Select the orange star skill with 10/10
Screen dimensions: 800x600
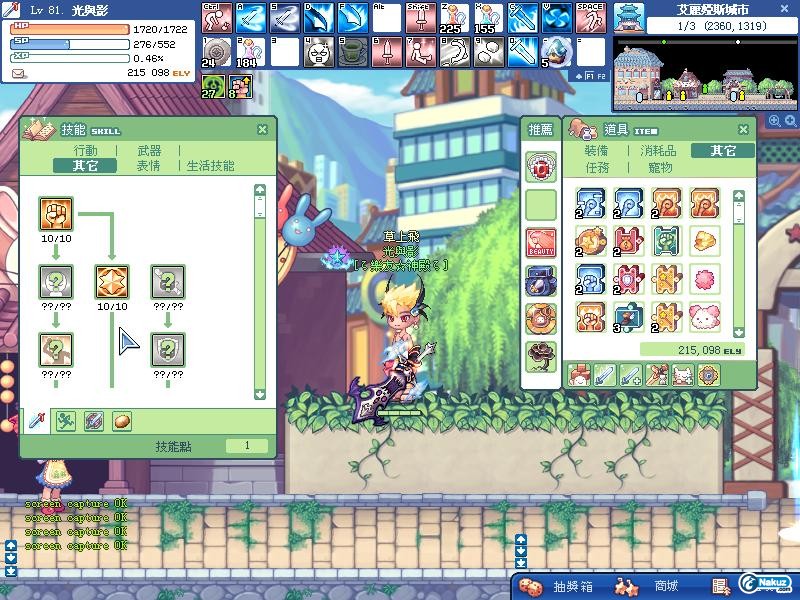(x=112, y=282)
